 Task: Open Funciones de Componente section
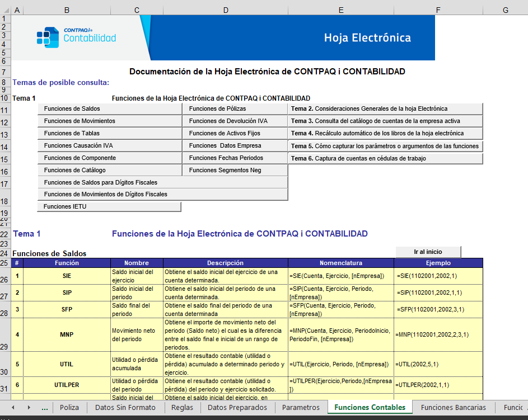pyautogui.click(x=110, y=158)
